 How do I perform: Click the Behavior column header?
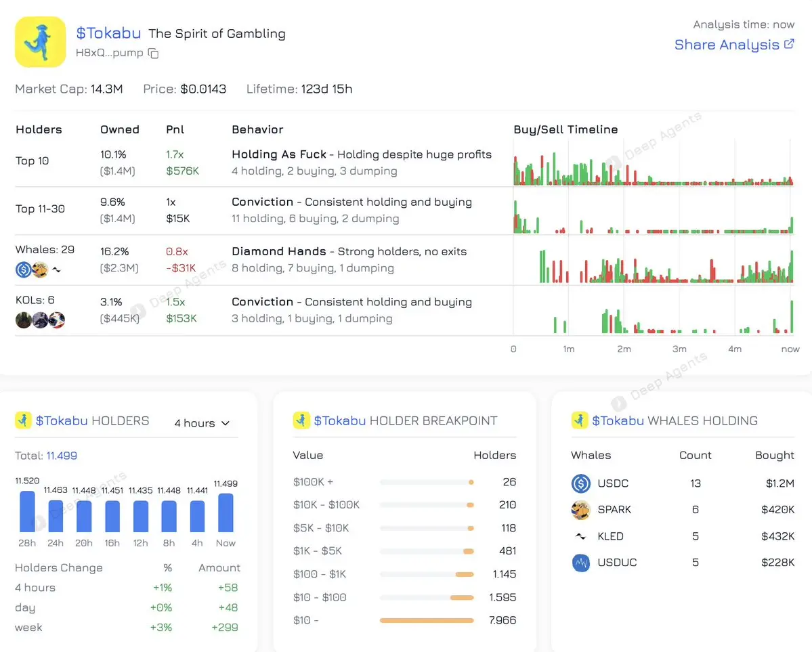tap(257, 129)
